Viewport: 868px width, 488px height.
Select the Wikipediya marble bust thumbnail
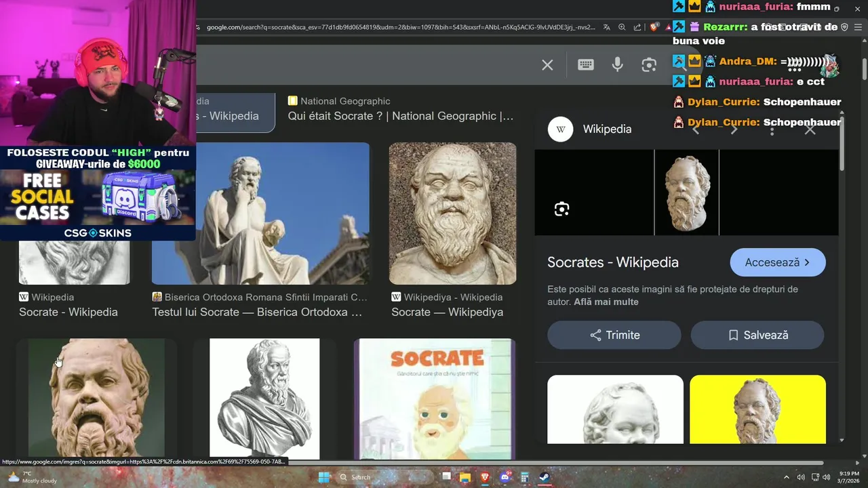pyautogui.click(x=452, y=213)
